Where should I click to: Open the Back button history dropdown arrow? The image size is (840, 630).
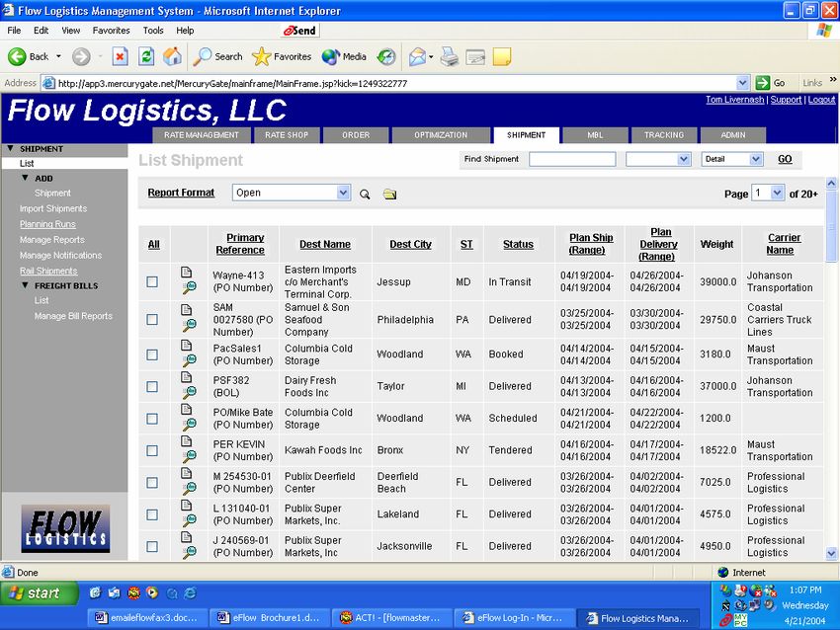tap(58, 56)
